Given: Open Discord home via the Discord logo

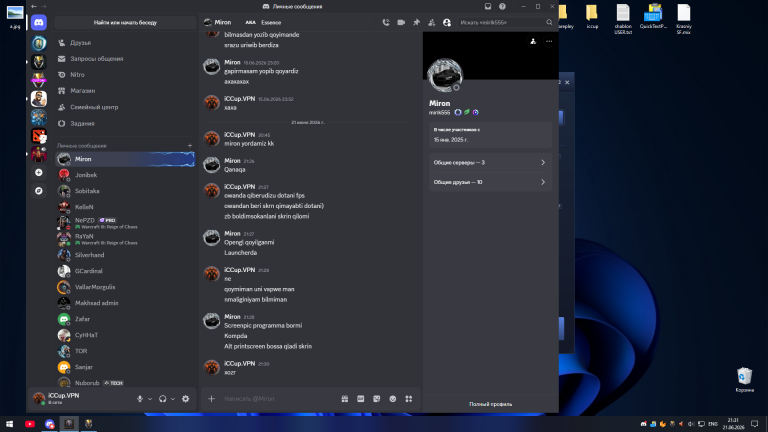Looking at the screenshot, I should click(39, 23).
